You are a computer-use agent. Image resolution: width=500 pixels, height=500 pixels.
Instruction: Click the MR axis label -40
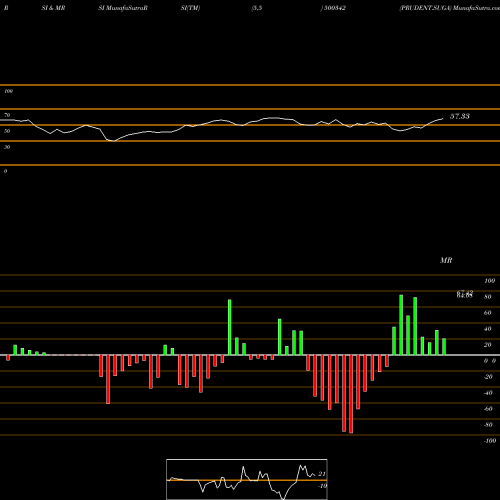tap(488, 393)
